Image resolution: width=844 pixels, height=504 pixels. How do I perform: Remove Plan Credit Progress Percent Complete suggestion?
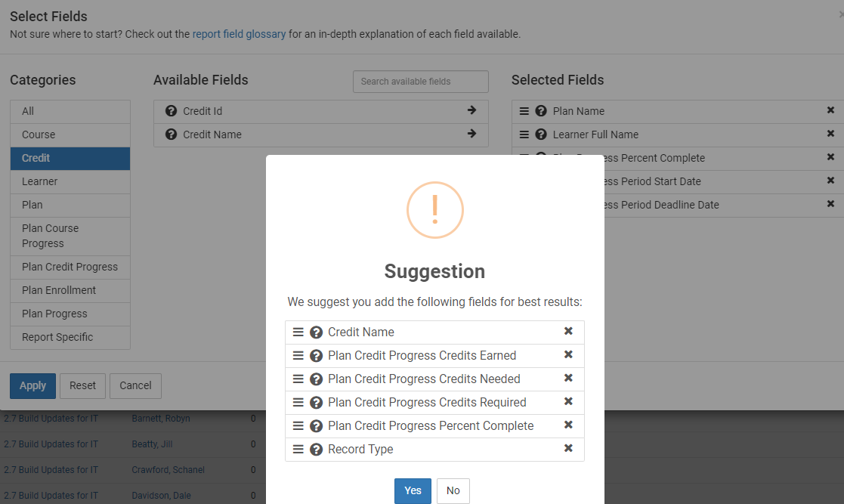pos(568,425)
